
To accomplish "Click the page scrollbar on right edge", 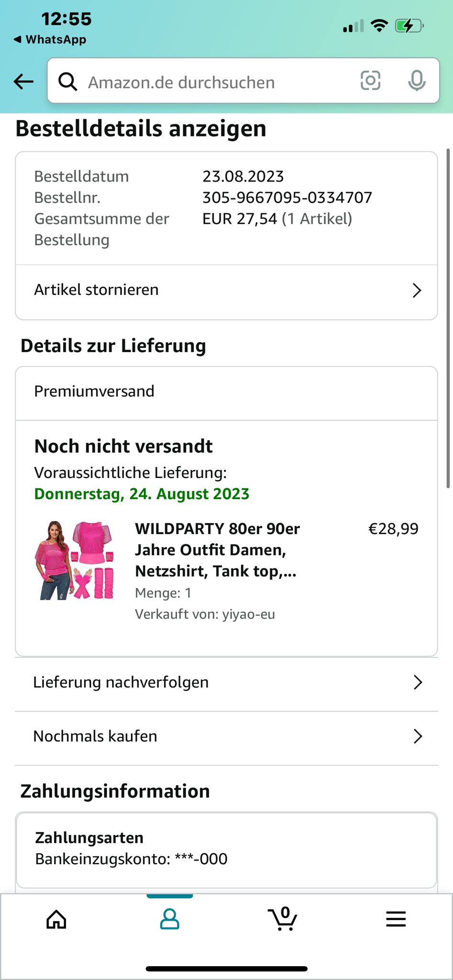I will point(448,318).
